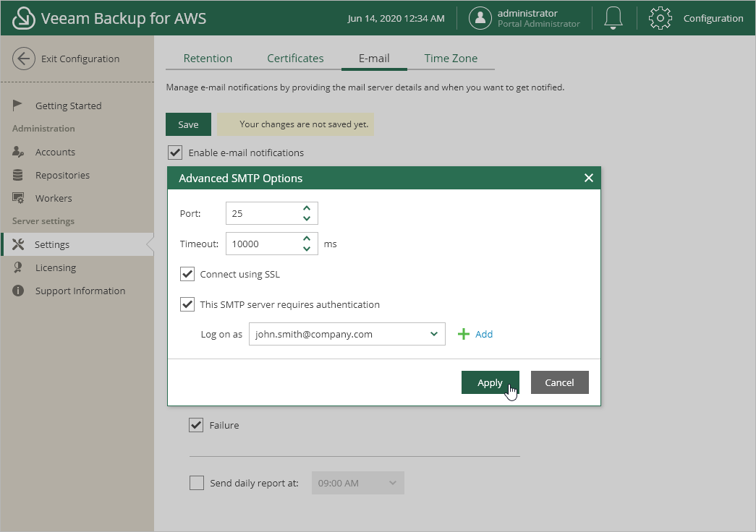Decrease the Port value with down arrow

[307, 218]
